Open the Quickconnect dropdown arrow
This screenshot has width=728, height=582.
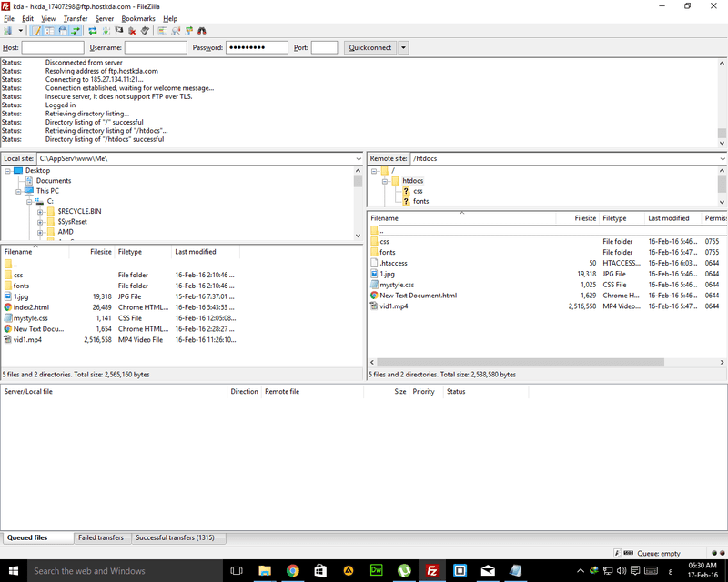(402, 47)
